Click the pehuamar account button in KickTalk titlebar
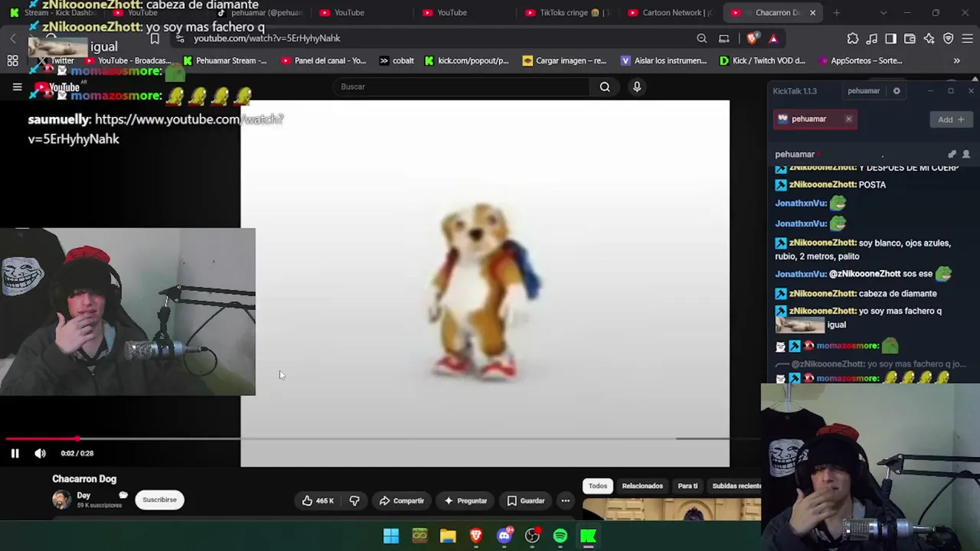Image resolution: width=980 pixels, height=551 pixels. (864, 91)
